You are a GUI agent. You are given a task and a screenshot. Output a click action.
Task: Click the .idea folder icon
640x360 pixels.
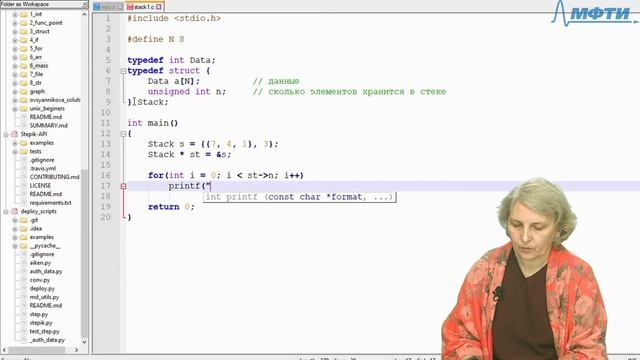(x=24, y=229)
